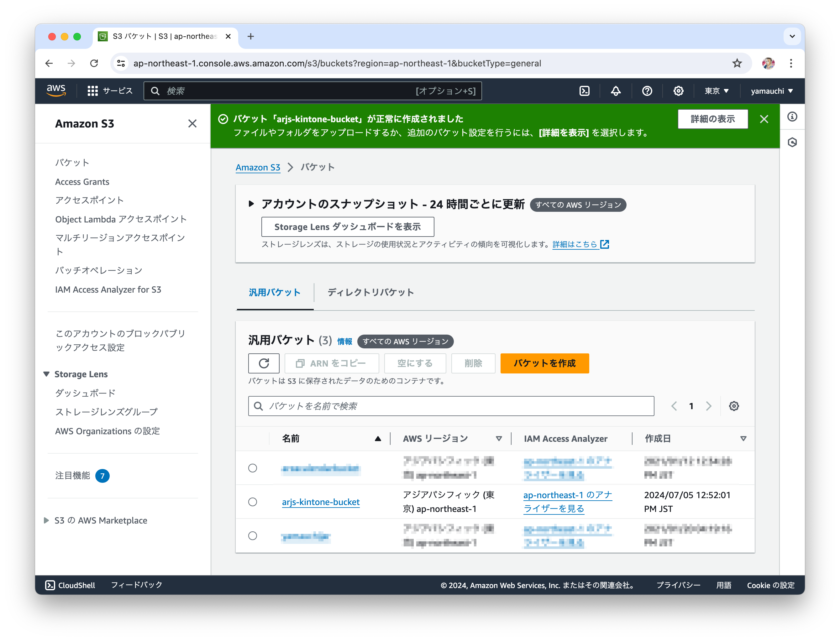Screen dimensions: 840x641
Task: Open bucket table preferences gear
Action: point(733,406)
